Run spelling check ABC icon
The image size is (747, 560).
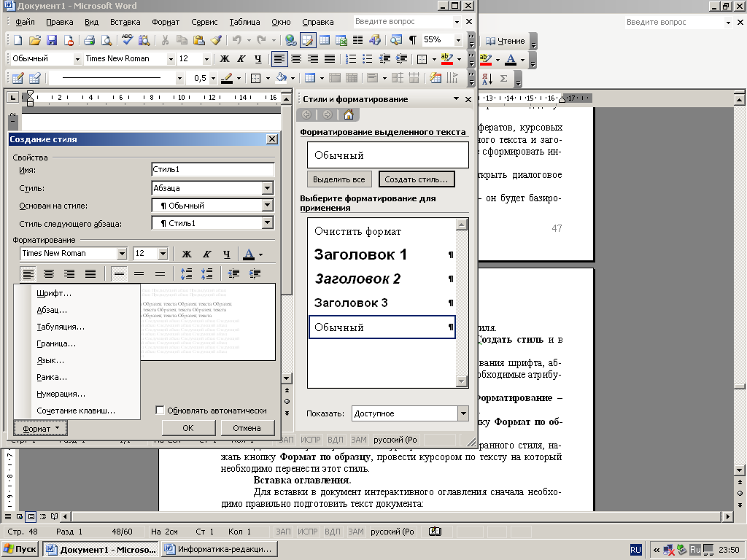click(x=127, y=41)
